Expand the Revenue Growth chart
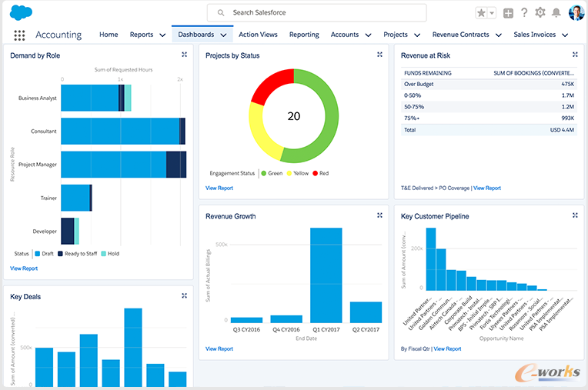 [x=379, y=215]
